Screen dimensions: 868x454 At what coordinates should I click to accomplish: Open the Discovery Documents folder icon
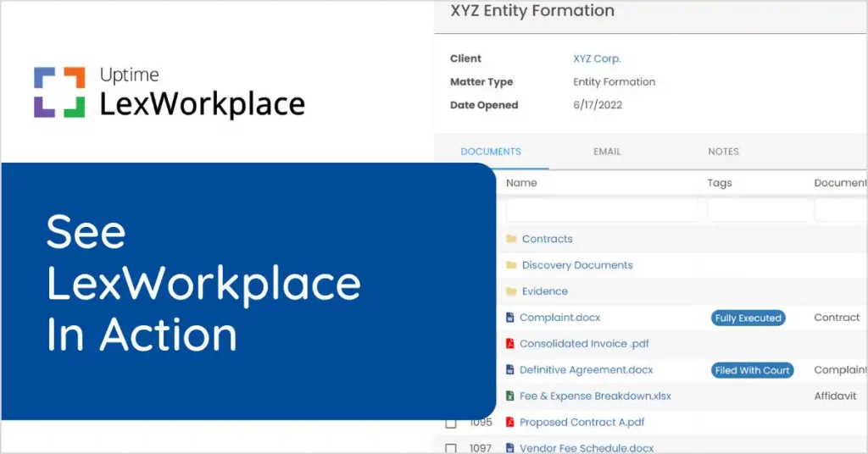coord(511,265)
